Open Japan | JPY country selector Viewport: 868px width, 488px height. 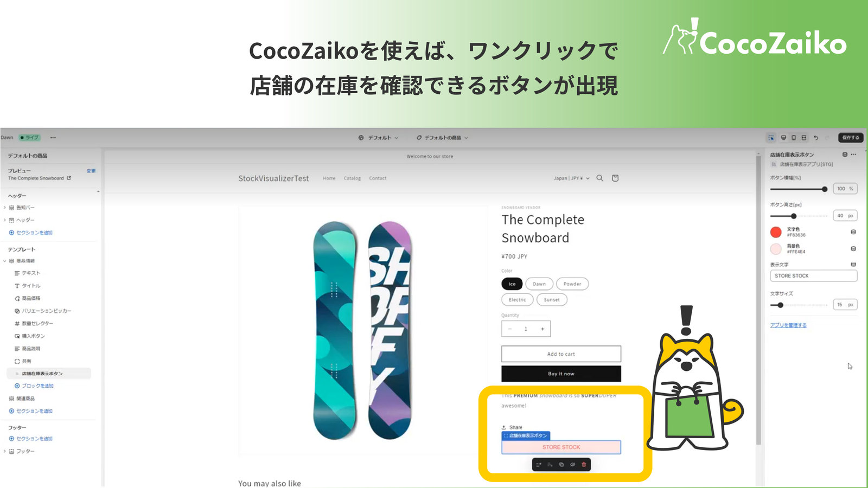(x=571, y=178)
